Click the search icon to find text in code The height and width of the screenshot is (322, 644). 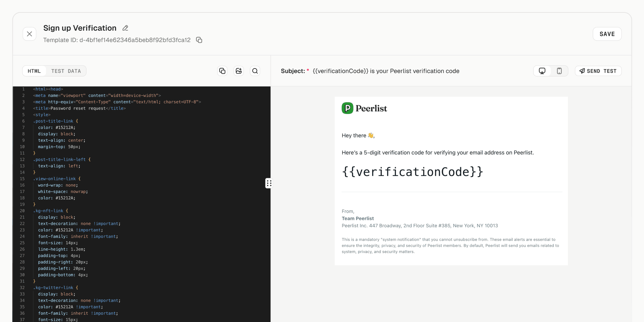click(x=255, y=71)
